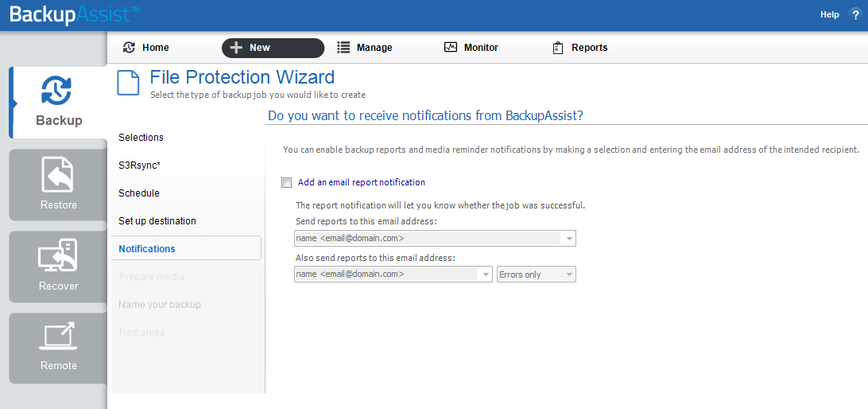Click the Help link at top right
The height and width of the screenshot is (409, 868).
829,15
